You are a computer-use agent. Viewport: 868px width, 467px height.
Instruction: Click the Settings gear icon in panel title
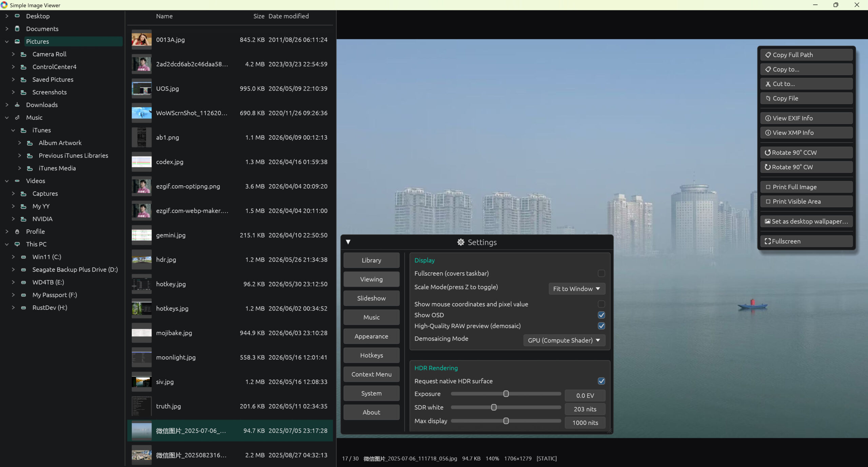pos(461,242)
